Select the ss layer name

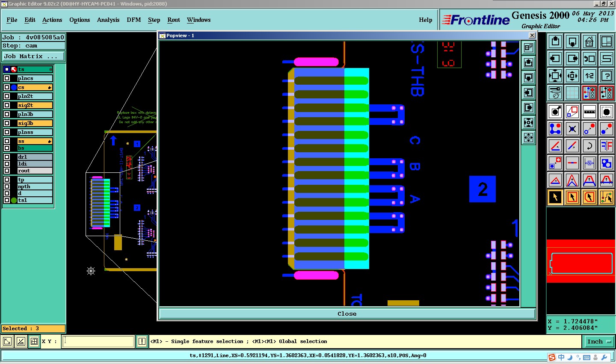pyautogui.click(x=35, y=141)
